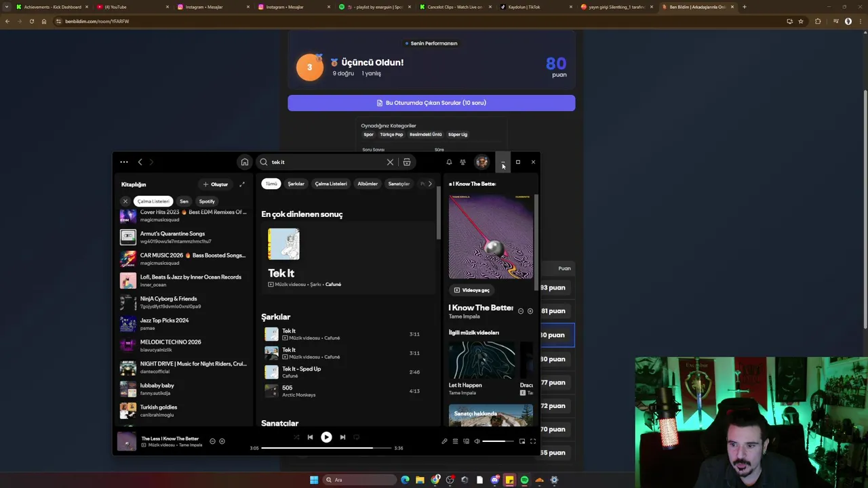Adjust Spotify volume slider
Viewport: 868px width, 488px height.
click(498, 441)
